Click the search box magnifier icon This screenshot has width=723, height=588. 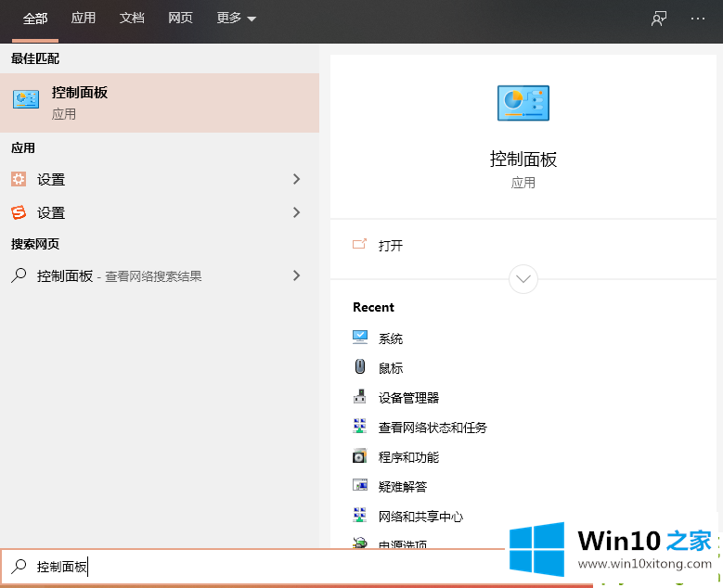pos(19,566)
